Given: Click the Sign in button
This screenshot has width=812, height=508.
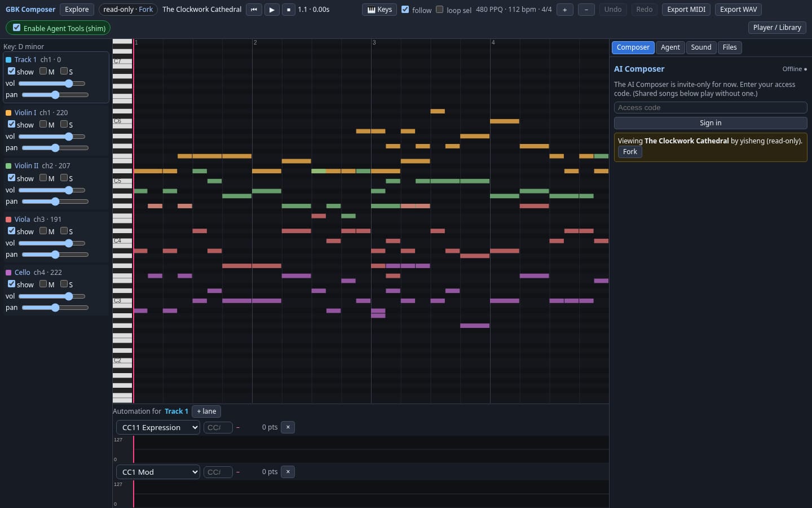Looking at the screenshot, I should point(710,123).
